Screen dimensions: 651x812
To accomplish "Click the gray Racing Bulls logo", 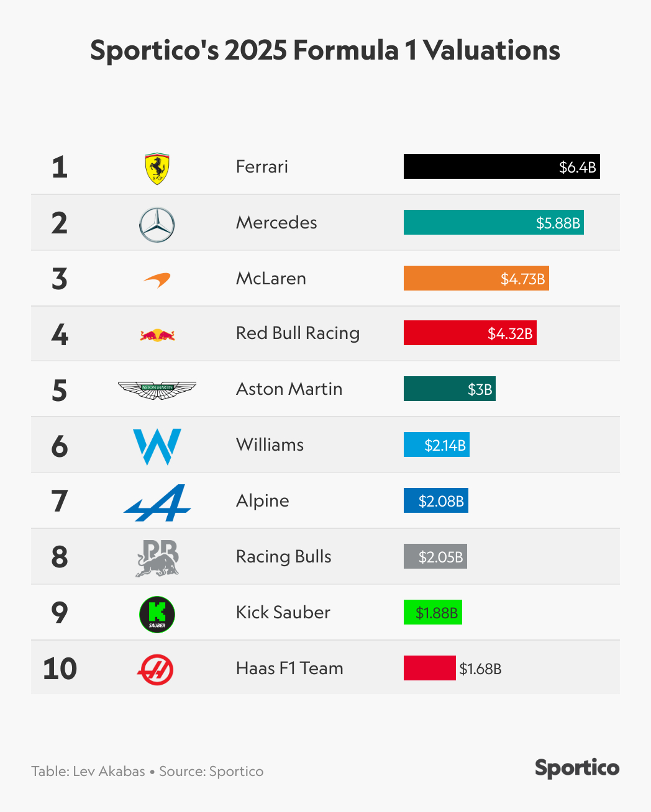I will pyautogui.click(x=157, y=558).
